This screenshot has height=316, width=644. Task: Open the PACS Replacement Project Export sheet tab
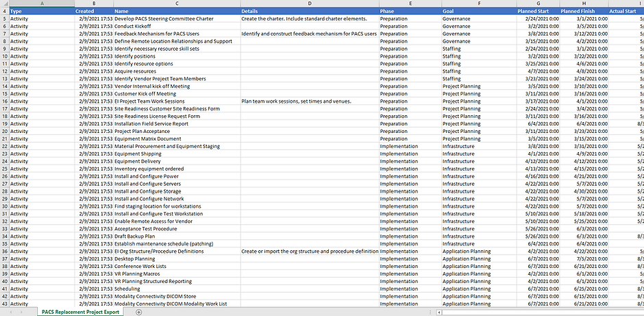(81, 313)
